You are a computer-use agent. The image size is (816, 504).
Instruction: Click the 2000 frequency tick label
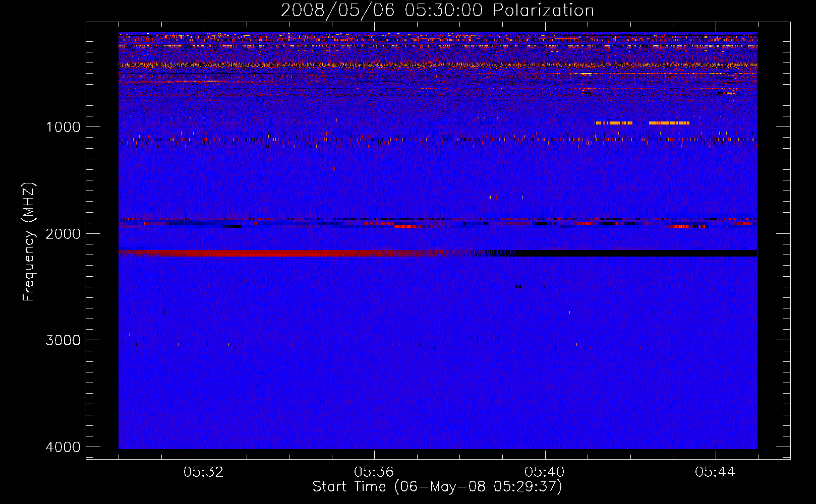click(63, 233)
